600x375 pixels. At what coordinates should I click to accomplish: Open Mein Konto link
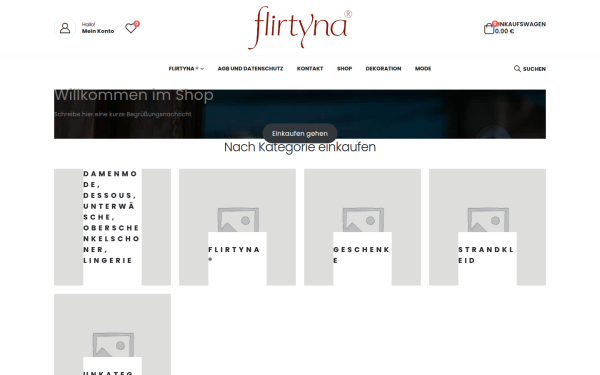[x=98, y=31]
